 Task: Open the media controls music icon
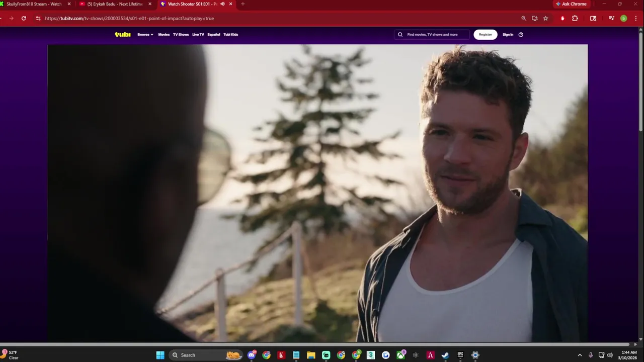click(611, 19)
